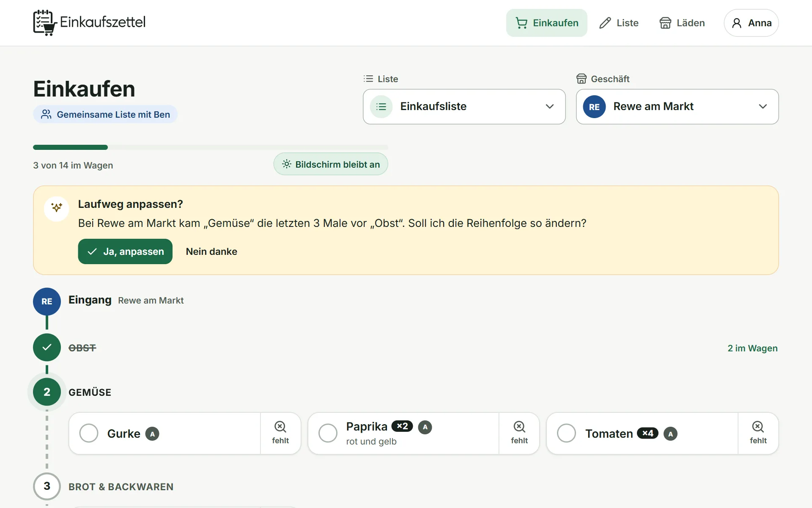Screen dimensions: 812x508
Task: Click the 2 im Wagen label
Action: (x=752, y=348)
